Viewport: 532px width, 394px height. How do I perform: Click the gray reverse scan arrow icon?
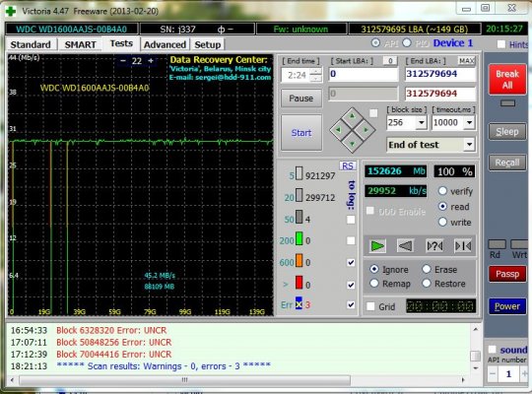[405, 245]
